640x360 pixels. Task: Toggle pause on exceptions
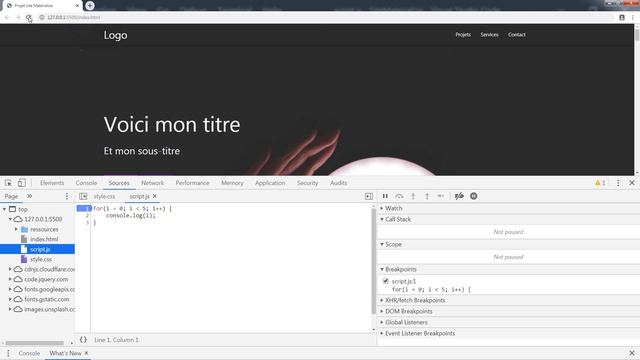pyautogui.click(x=473, y=196)
